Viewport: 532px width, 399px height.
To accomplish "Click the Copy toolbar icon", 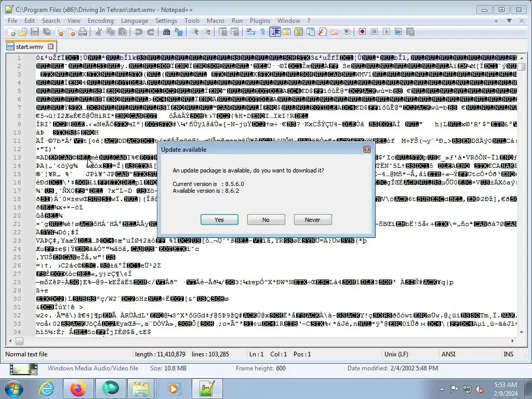I will (x=111, y=32).
